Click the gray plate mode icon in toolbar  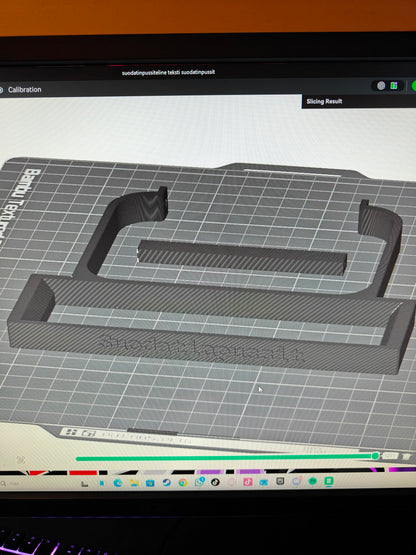tap(381, 86)
